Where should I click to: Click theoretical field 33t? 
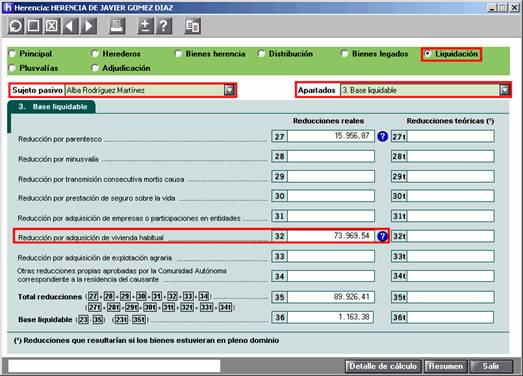pyautogui.click(x=451, y=256)
